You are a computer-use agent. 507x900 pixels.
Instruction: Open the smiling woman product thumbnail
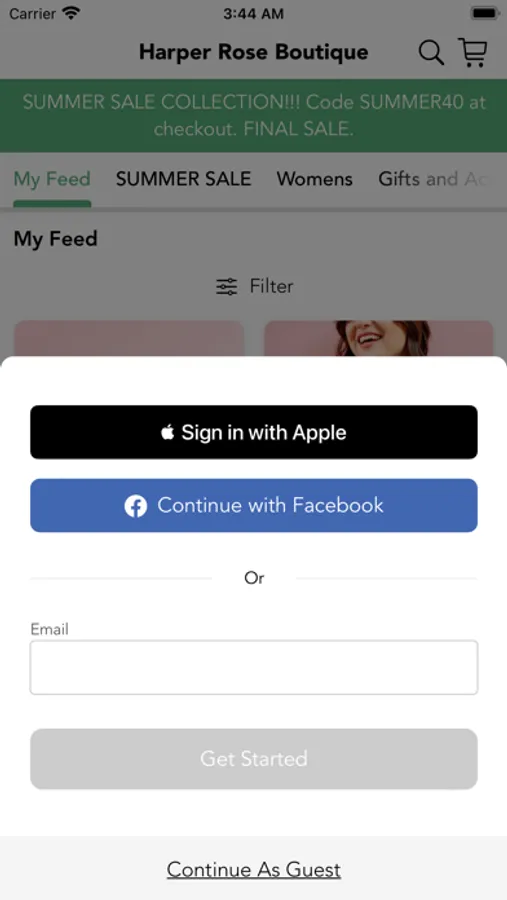pos(379,339)
